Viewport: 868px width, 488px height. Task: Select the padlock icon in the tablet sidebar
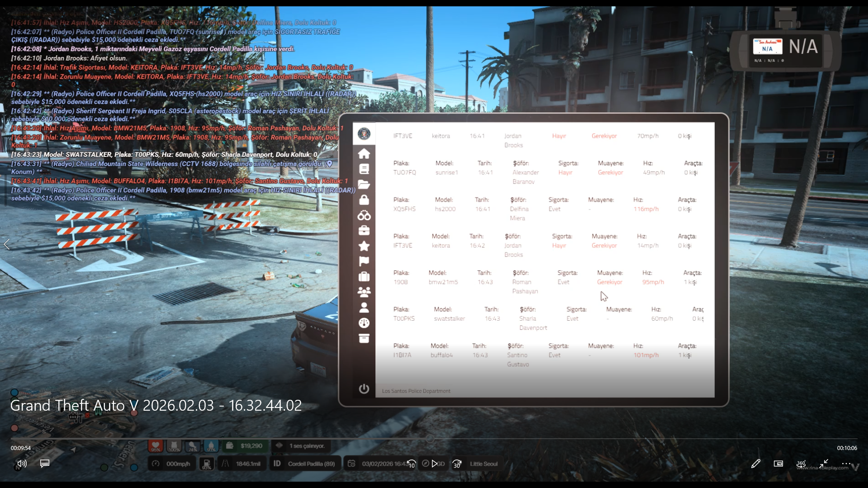pyautogui.click(x=364, y=200)
